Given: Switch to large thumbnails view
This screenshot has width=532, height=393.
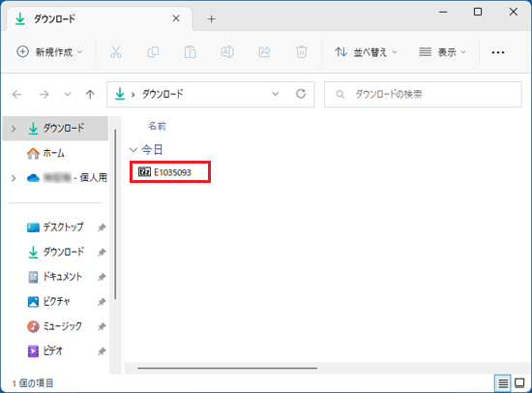Looking at the screenshot, I should pyautogui.click(x=519, y=383).
